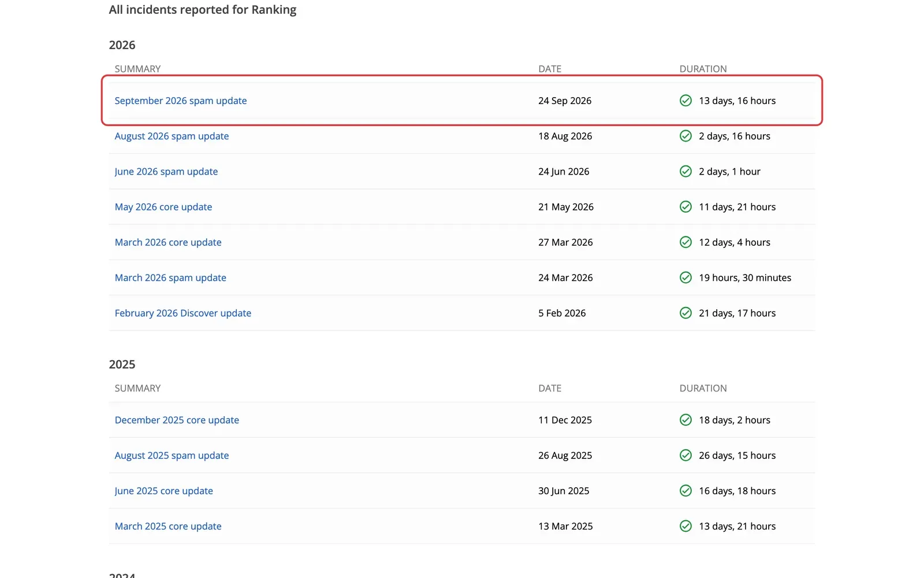Click resolved checkmark icon for December 2025 core update
This screenshot has width=924, height=578.
(685, 420)
